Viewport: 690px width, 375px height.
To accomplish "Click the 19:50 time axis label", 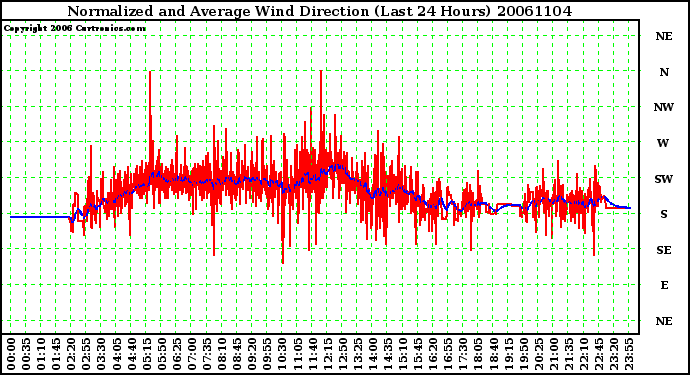I will click(523, 354).
